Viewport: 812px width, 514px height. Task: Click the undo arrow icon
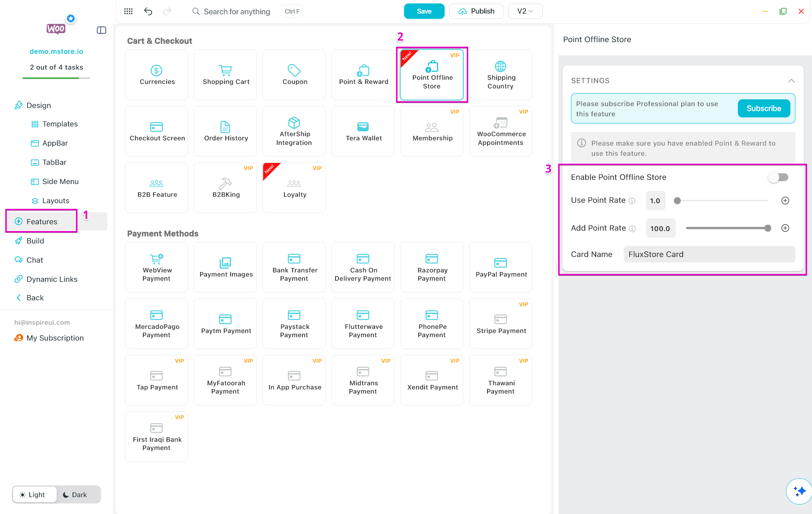pyautogui.click(x=148, y=11)
